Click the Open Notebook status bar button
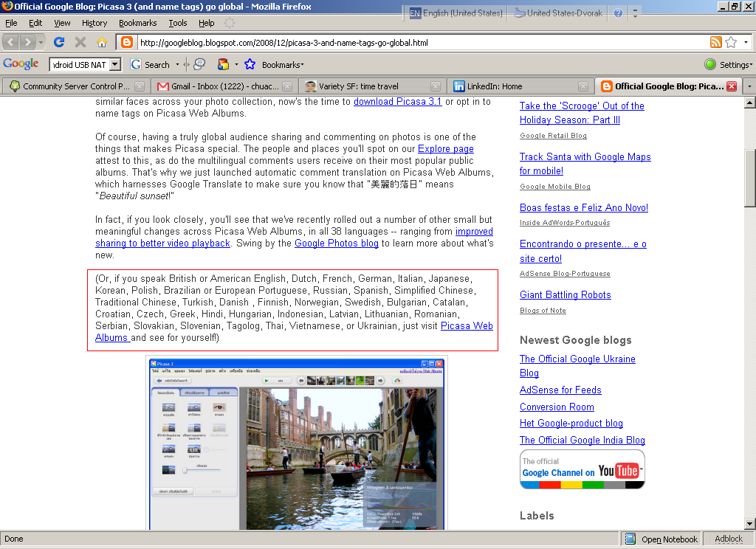The width and height of the screenshot is (756, 549). click(x=661, y=539)
